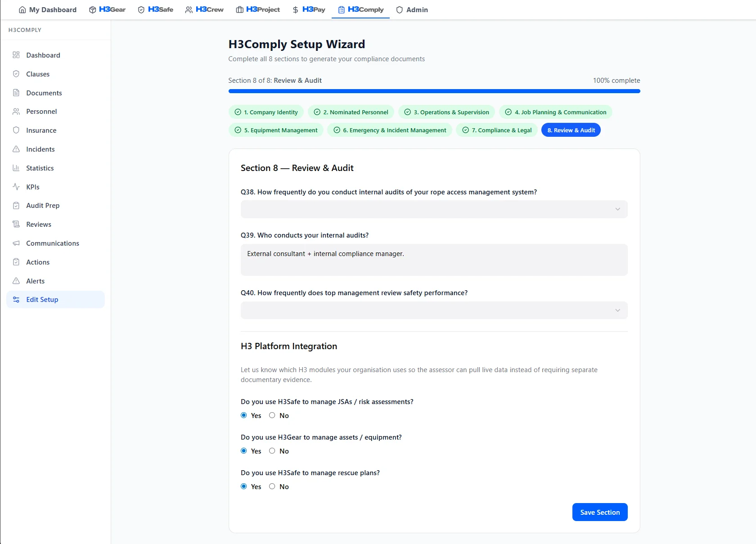756x544 pixels.
Task: Click the H3Crew people icon
Action: pos(189,9)
